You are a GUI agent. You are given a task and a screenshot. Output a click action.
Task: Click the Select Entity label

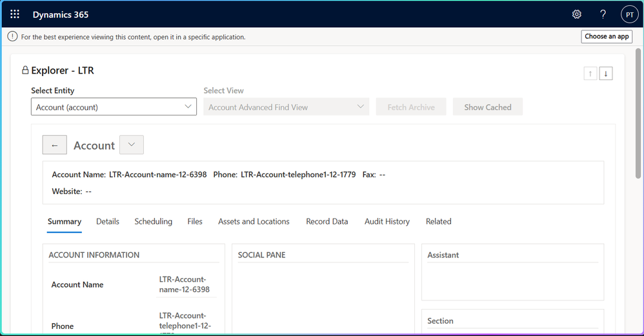coord(52,91)
